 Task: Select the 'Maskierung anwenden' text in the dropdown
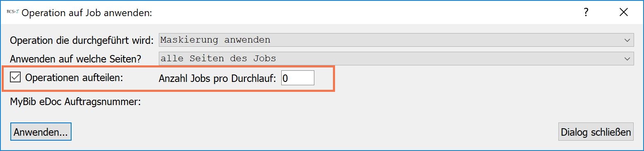click(x=215, y=40)
